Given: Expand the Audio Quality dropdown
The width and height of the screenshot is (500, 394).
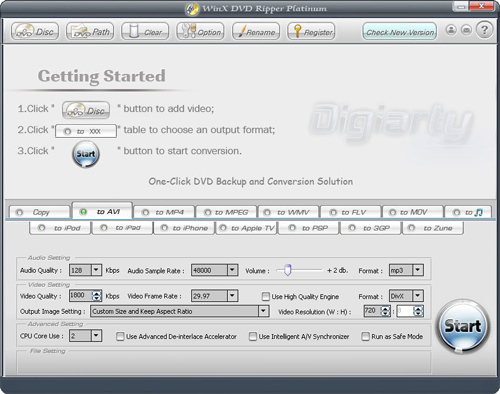Looking at the screenshot, I should click(x=96, y=270).
